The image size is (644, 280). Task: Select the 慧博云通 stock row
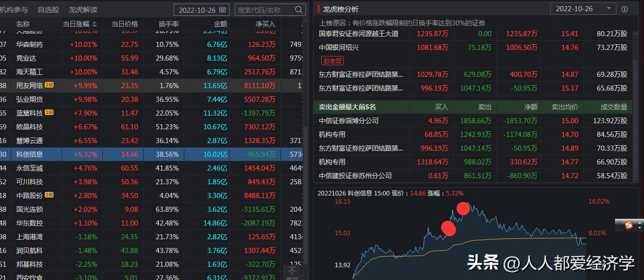click(152, 141)
